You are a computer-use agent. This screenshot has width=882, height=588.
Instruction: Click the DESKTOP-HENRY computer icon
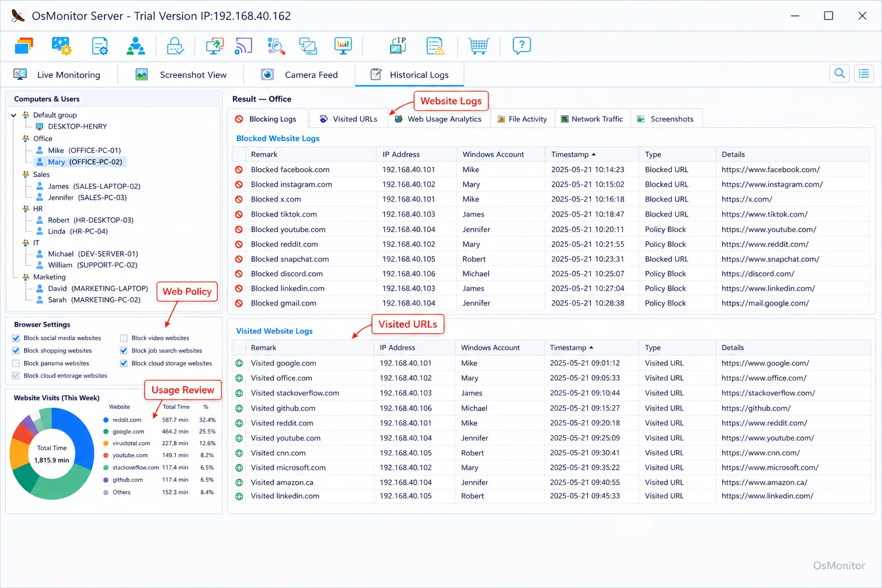coord(40,126)
